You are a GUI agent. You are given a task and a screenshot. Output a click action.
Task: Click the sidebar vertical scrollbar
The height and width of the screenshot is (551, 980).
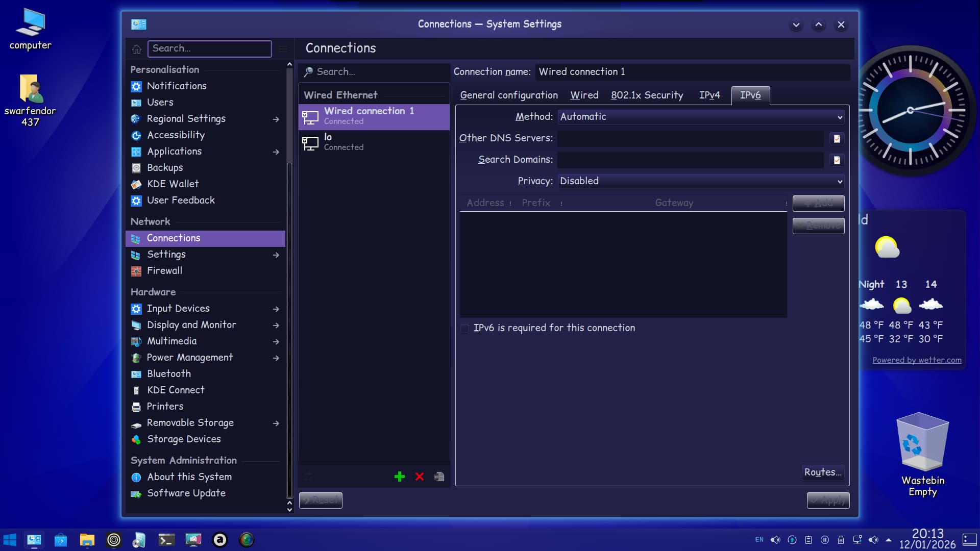point(289,327)
